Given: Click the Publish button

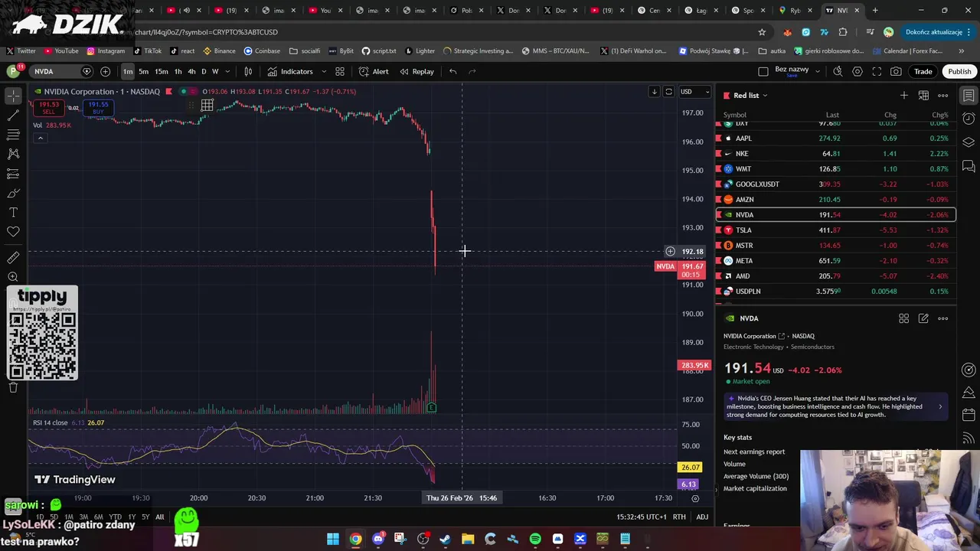Looking at the screenshot, I should (959, 71).
